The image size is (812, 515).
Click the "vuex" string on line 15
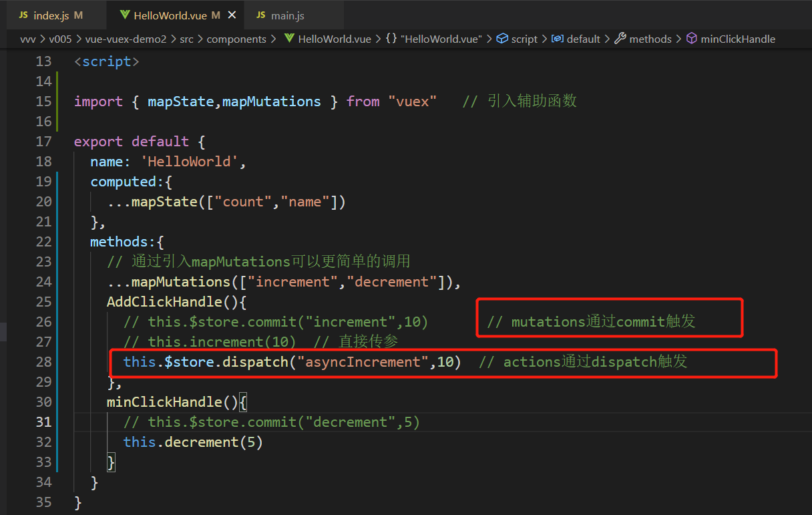click(412, 102)
